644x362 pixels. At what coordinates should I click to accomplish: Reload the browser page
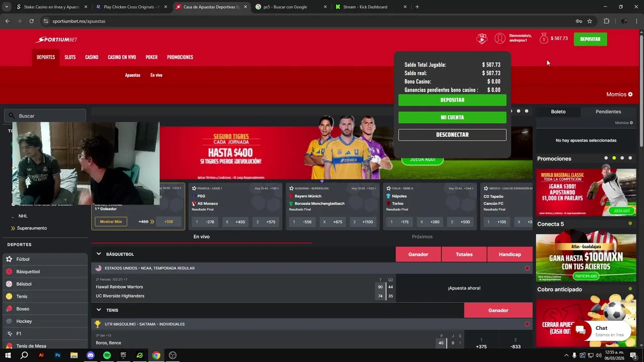[x=31, y=21]
